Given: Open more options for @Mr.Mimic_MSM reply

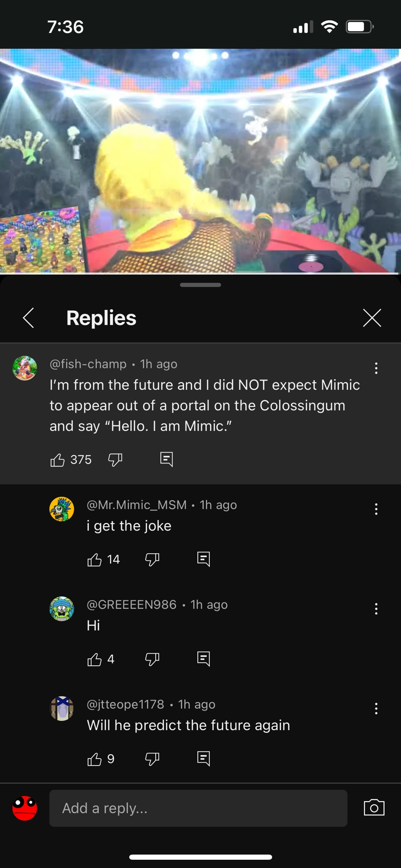Looking at the screenshot, I should pos(376,509).
